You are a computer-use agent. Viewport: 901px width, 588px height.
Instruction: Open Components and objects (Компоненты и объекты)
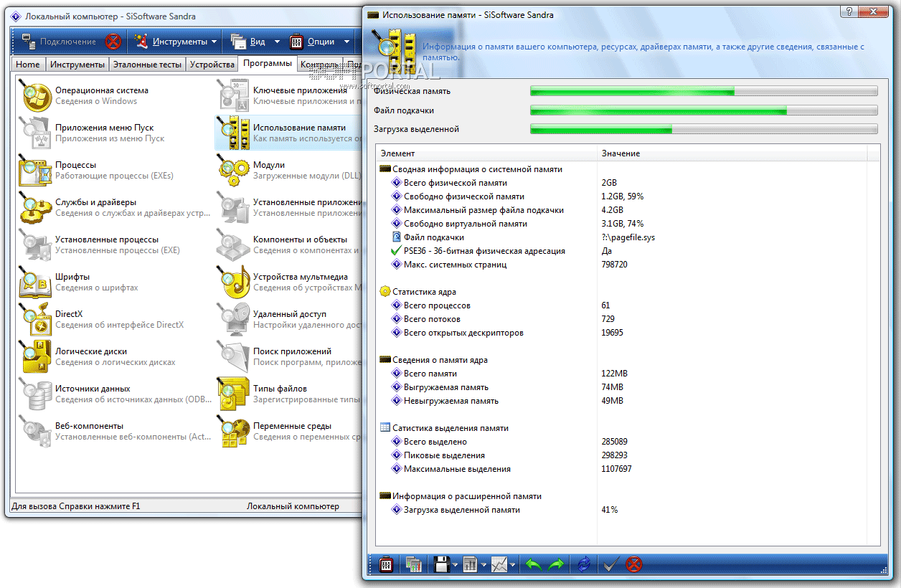pos(288,245)
